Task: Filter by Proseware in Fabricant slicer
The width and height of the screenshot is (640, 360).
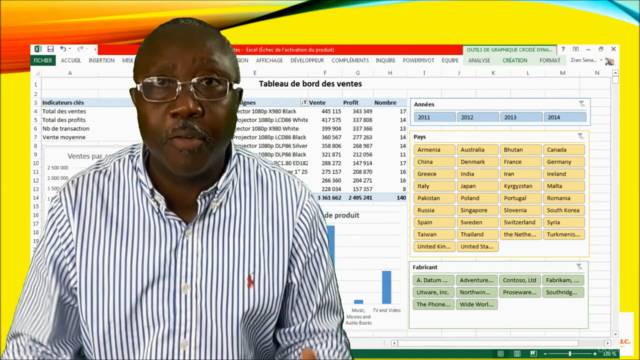Action: (520, 292)
